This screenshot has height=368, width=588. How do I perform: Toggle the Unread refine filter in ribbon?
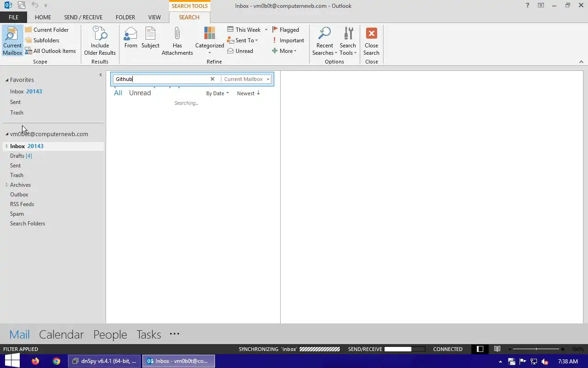[x=240, y=51]
